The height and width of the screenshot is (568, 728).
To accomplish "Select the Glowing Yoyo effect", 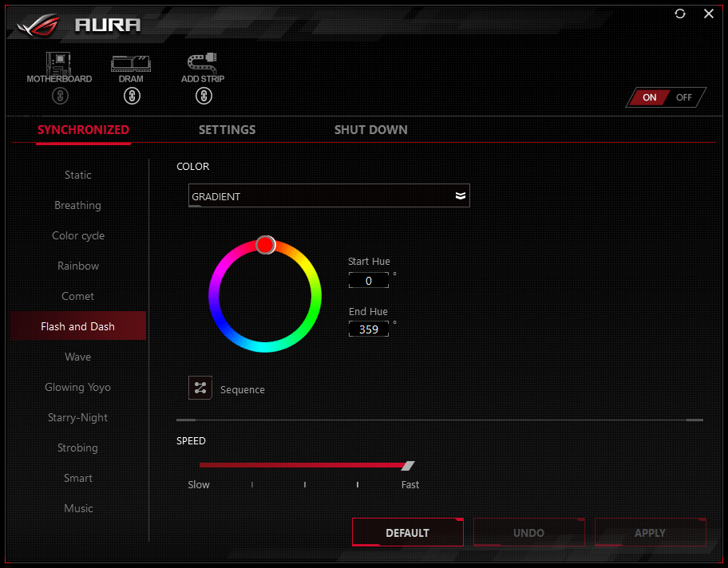I will [78, 387].
